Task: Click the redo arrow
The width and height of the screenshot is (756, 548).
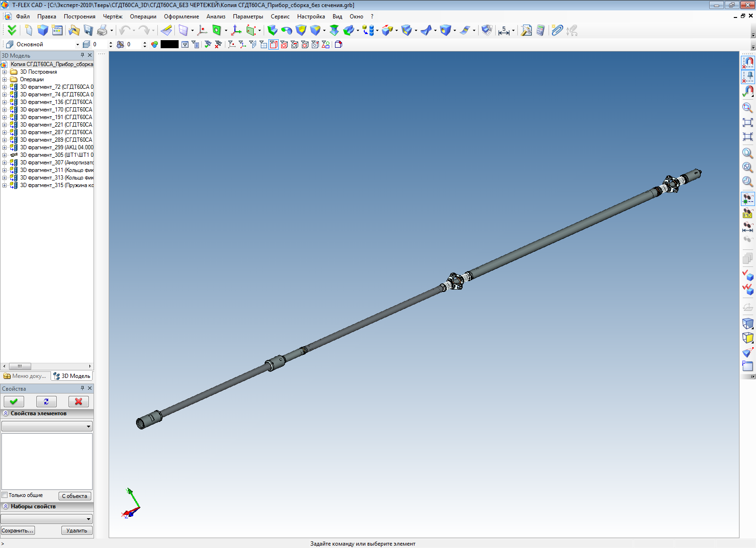Action: [x=144, y=30]
